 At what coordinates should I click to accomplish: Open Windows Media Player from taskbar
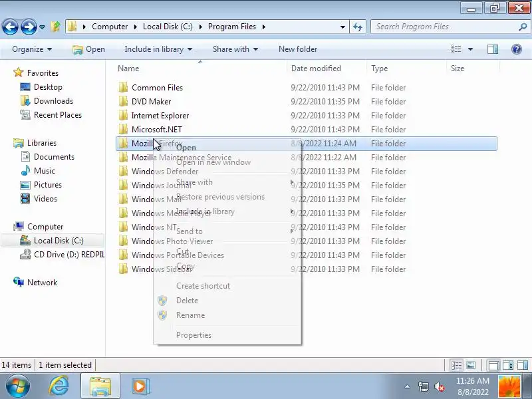(x=139, y=386)
